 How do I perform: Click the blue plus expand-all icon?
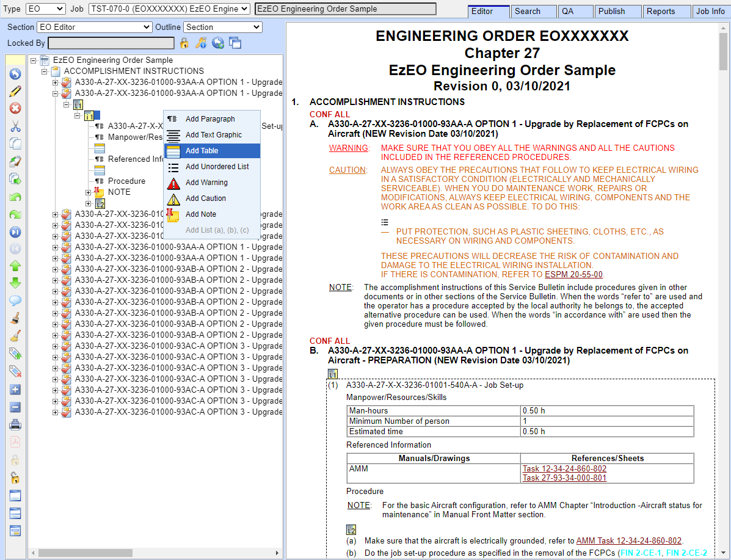(x=15, y=390)
